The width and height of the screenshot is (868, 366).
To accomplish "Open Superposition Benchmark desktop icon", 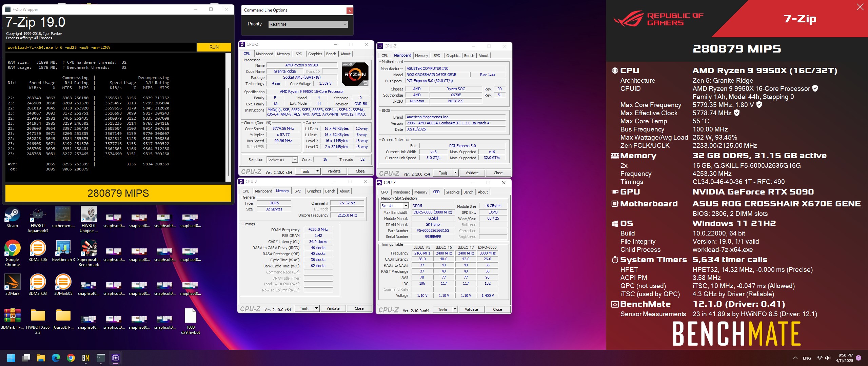I will click(88, 253).
